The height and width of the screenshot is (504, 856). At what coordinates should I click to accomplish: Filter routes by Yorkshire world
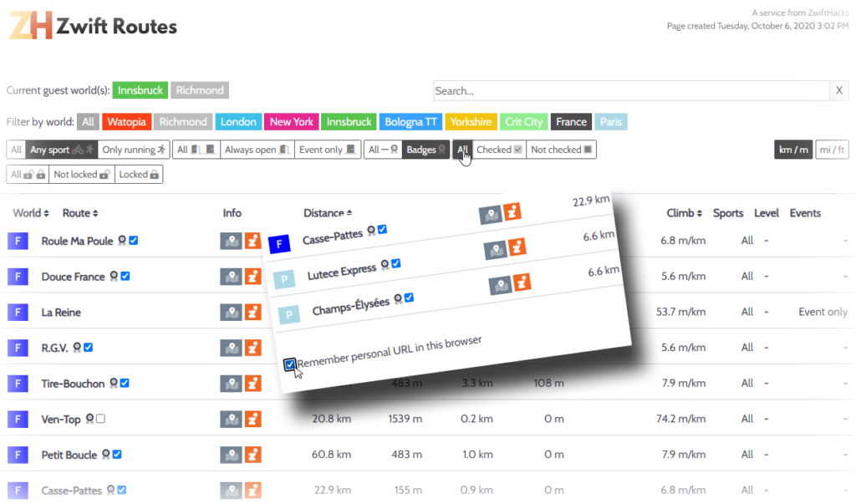(471, 122)
